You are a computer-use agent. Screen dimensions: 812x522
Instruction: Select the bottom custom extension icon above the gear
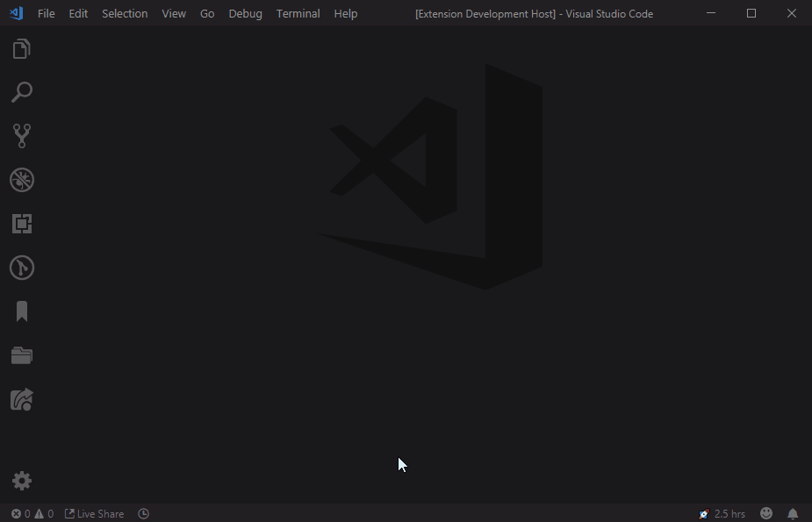(x=22, y=400)
